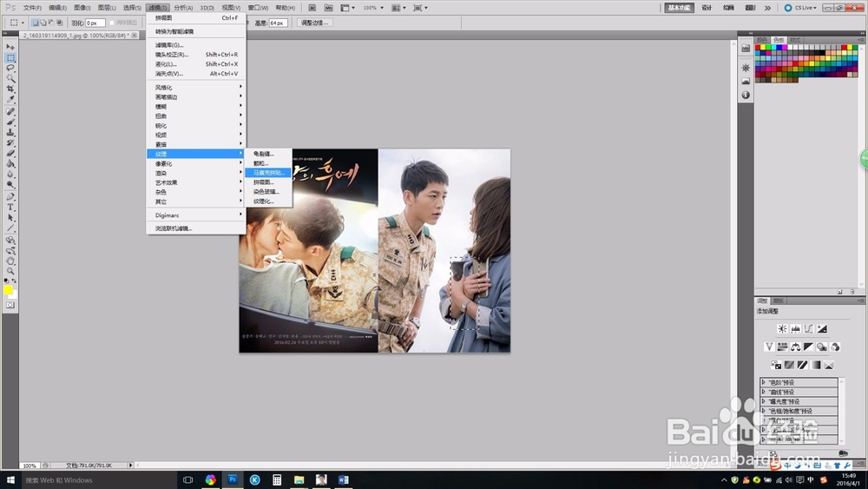Select the Move tool

10,46
